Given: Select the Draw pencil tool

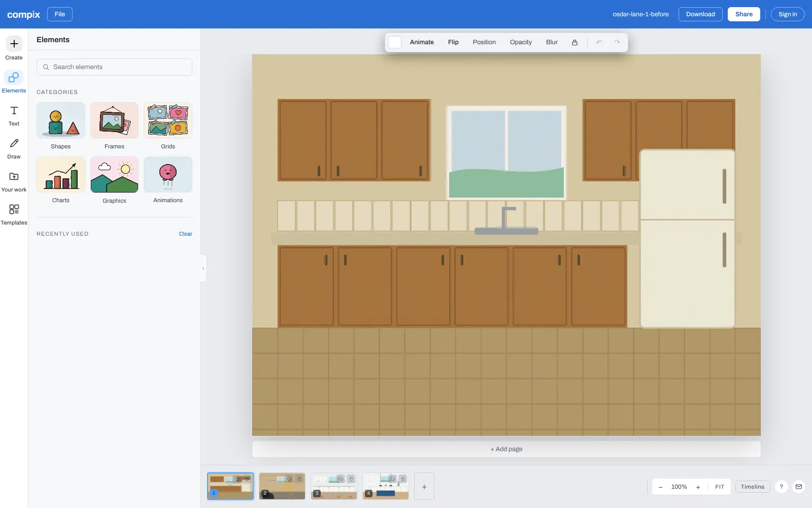Looking at the screenshot, I should [x=14, y=148].
